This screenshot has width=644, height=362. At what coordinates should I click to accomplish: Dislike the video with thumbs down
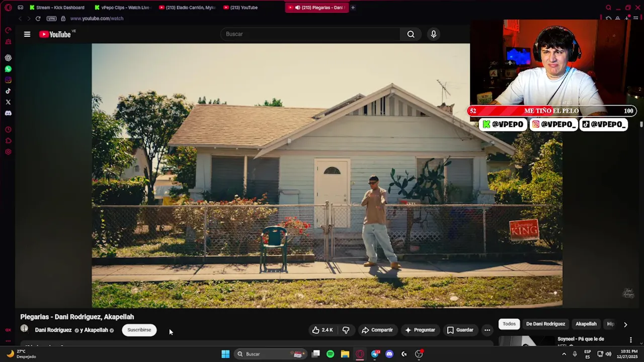coord(346,330)
